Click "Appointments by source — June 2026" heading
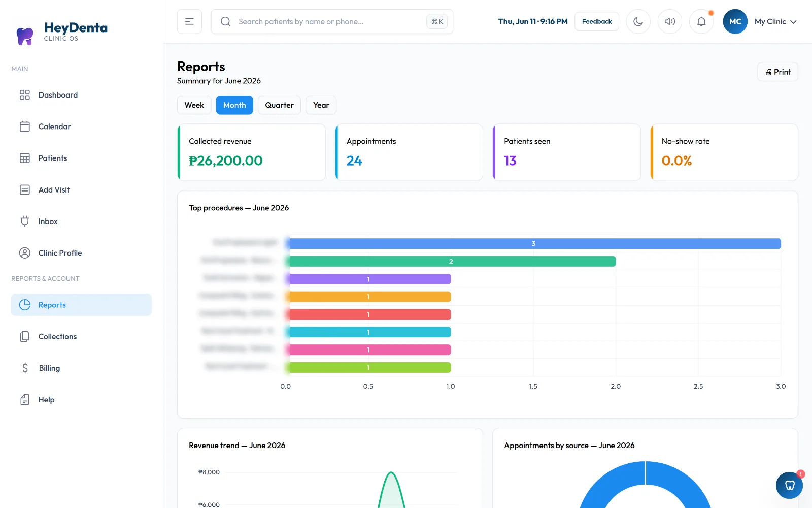This screenshot has width=812, height=508. pyautogui.click(x=569, y=446)
